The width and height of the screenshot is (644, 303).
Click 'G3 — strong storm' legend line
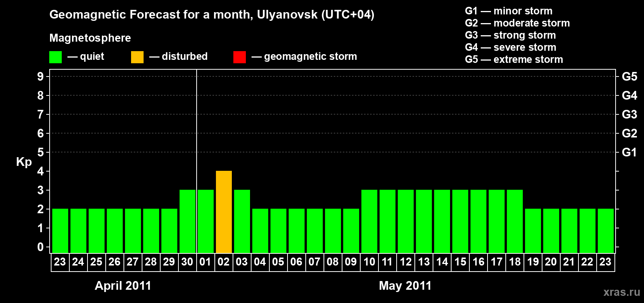click(x=511, y=35)
